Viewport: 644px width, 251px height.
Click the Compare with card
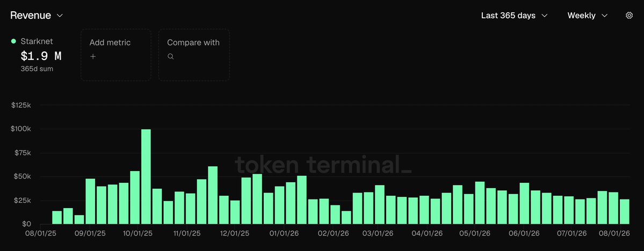[x=194, y=55]
